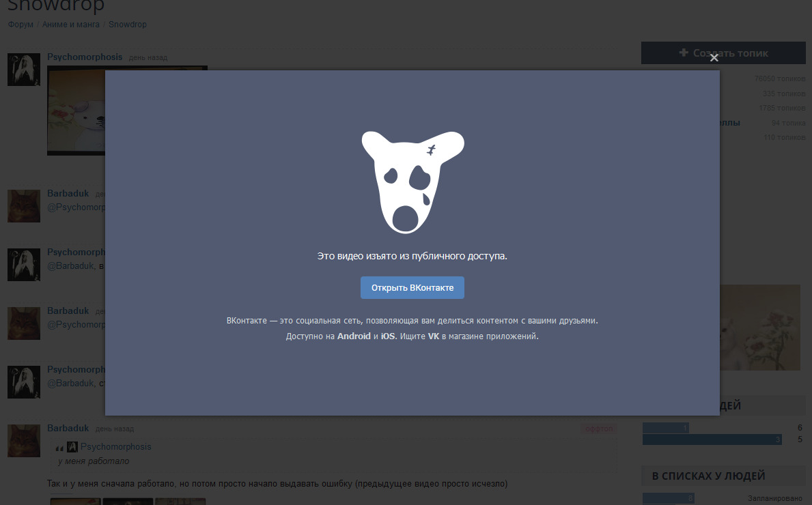812x505 pixels.
Task: Select the Запланировано list bar
Action: (669, 499)
